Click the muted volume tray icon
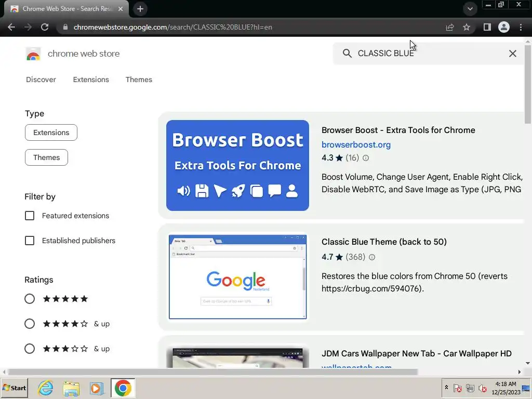Viewport: 532px width, 399px height. pos(482,388)
